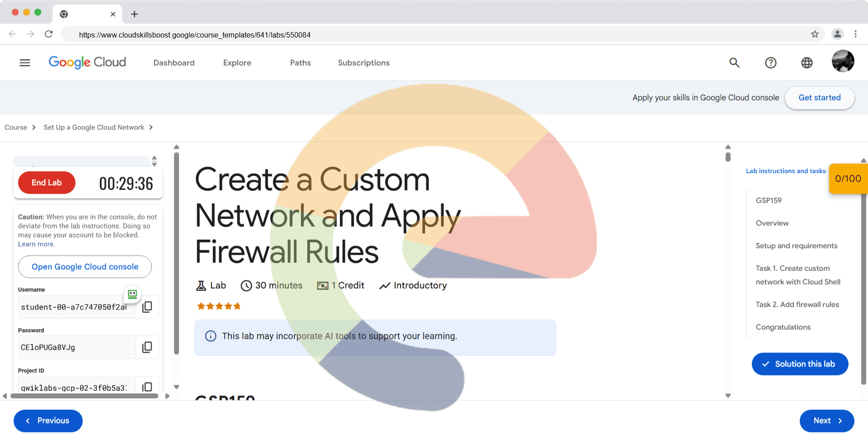Open the hamburger navigation menu

[25, 63]
